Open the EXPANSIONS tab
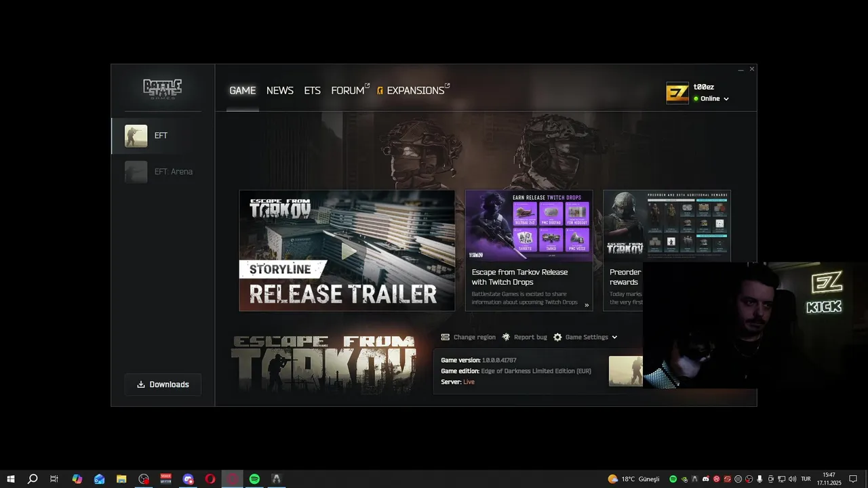 click(413, 90)
